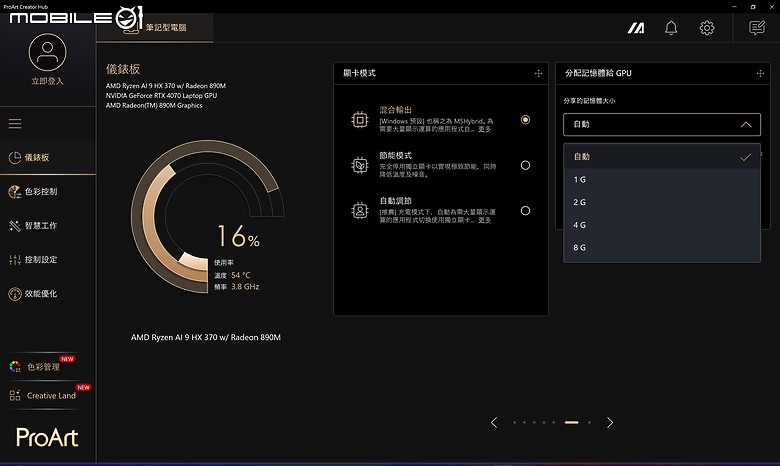Open the 色彩控制 color control section
The height and width of the screenshot is (466, 780).
tap(48, 191)
